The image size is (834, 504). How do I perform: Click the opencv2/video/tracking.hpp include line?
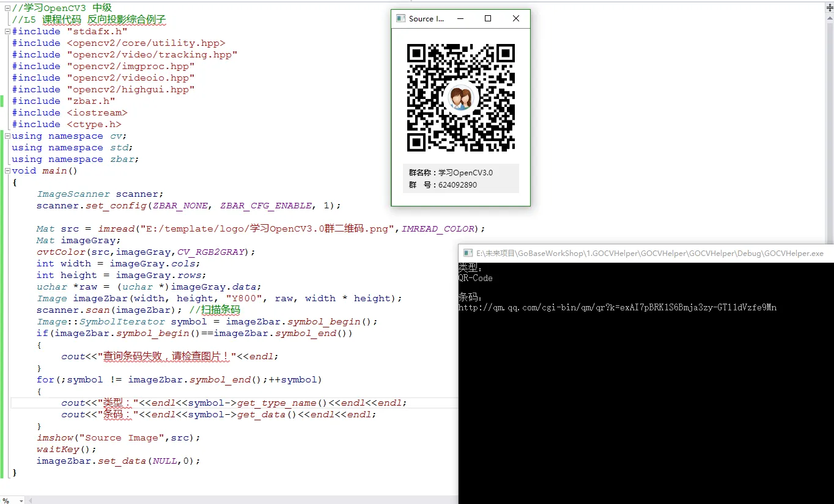(x=125, y=54)
